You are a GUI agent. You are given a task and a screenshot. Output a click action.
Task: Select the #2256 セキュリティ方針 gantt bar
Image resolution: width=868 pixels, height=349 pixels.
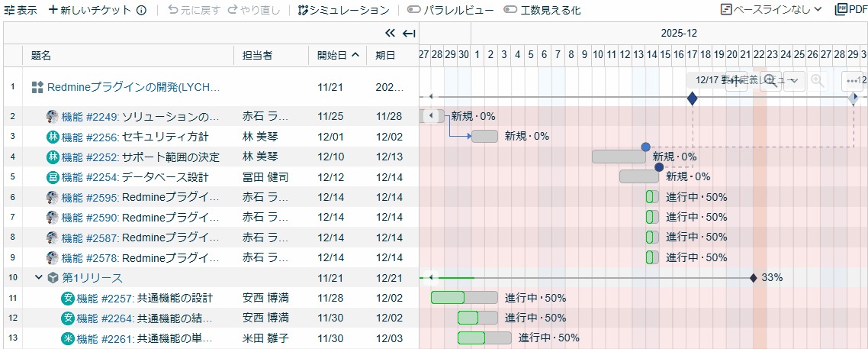[x=484, y=136]
